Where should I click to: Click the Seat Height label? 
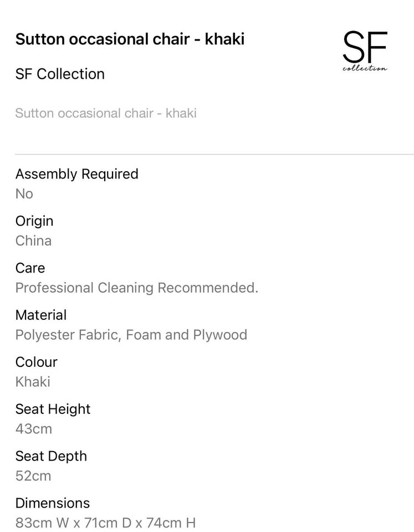pyautogui.click(x=53, y=410)
